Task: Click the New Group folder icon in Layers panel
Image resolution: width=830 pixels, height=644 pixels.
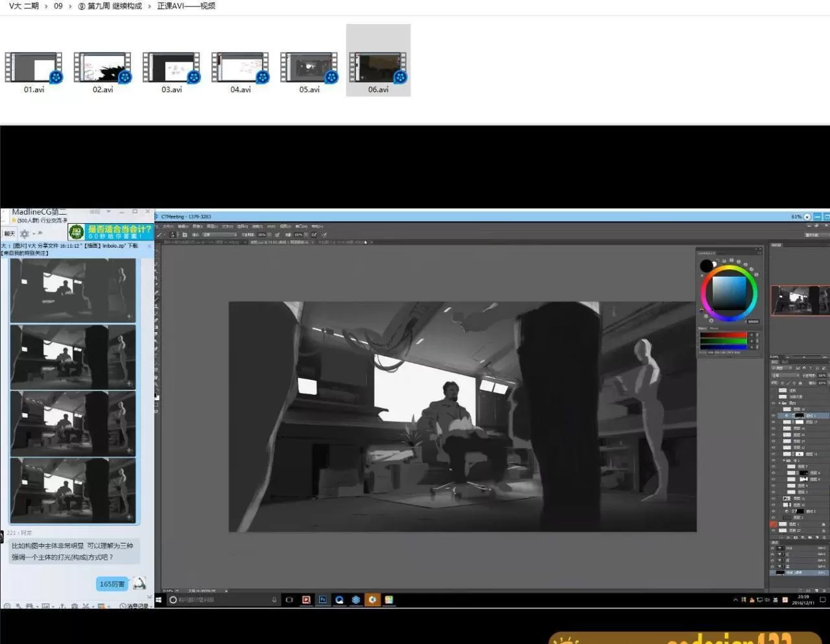Action: click(x=809, y=537)
